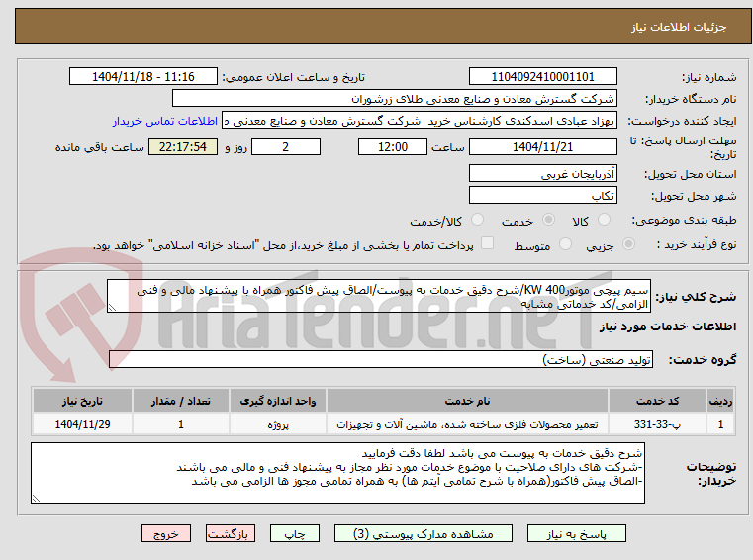Click the remaining days field showing 2
The image size is (753, 560).
(286, 147)
